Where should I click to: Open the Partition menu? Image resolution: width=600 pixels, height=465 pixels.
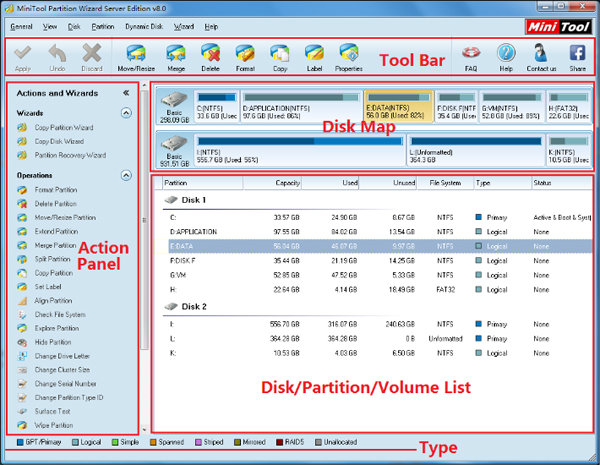tap(103, 27)
